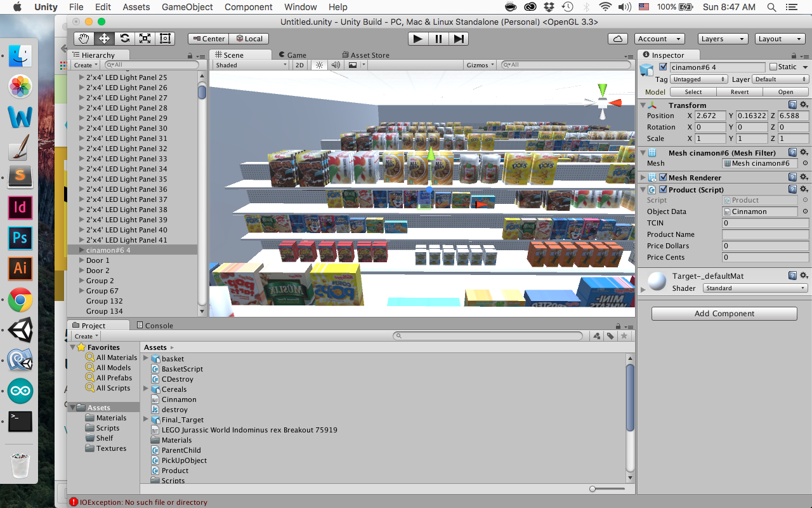
Task: Click the scene orientation gizmo
Action: pos(602,102)
